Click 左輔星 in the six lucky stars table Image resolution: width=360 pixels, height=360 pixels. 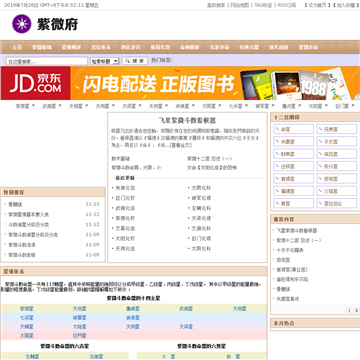[x=33, y=356]
